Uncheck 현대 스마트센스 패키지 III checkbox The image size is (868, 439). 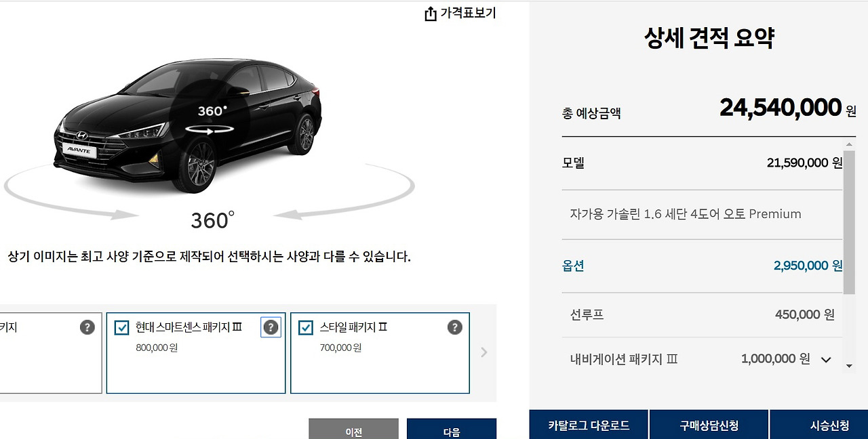(121, 328)
